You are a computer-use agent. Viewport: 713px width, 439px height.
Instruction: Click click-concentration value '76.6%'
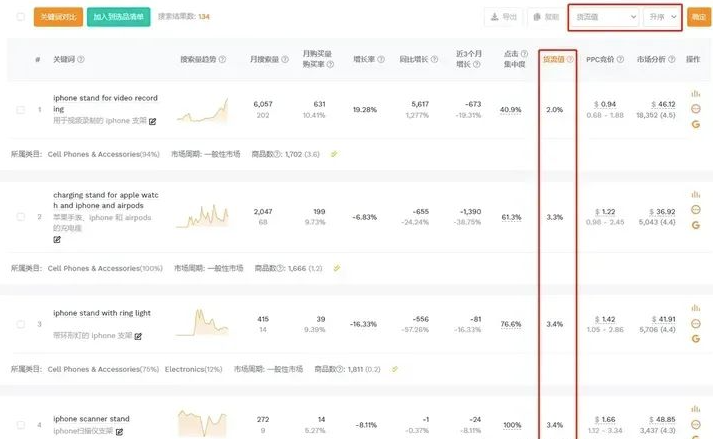pos(511,324)
